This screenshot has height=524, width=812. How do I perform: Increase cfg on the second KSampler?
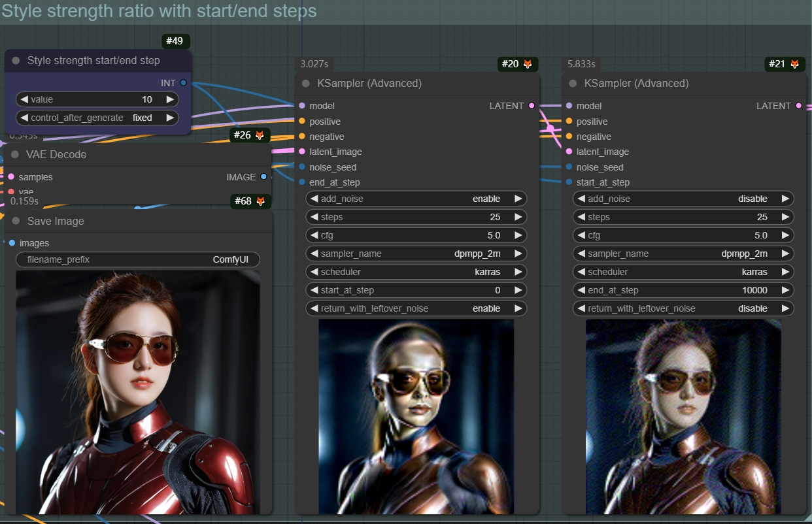[785, 235]
